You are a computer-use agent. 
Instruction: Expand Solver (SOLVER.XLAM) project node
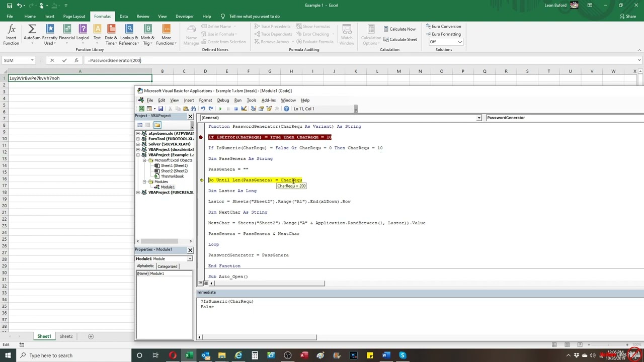pyautogui.click(x=138, y=144)
